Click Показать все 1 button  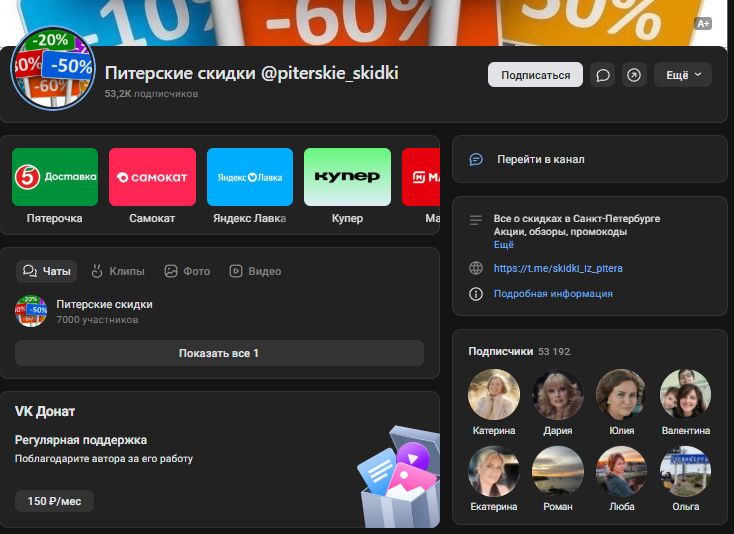pos(219,353)
